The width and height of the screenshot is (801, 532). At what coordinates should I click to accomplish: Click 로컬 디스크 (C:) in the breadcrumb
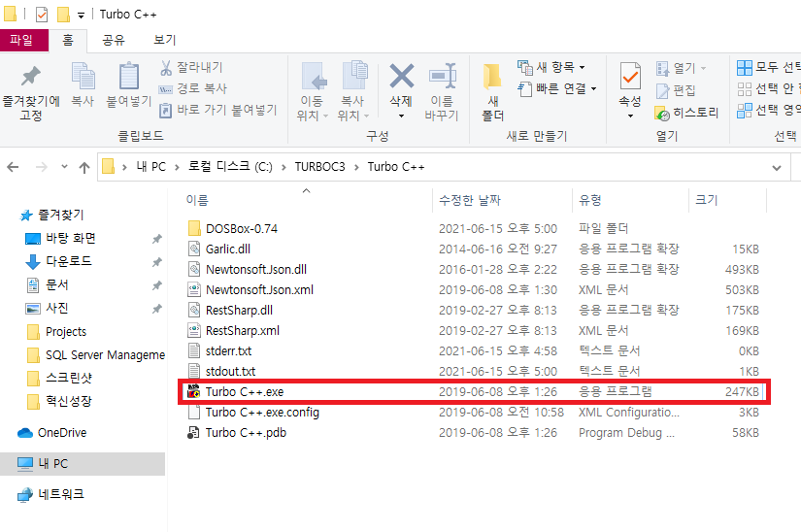pos(230,167)
